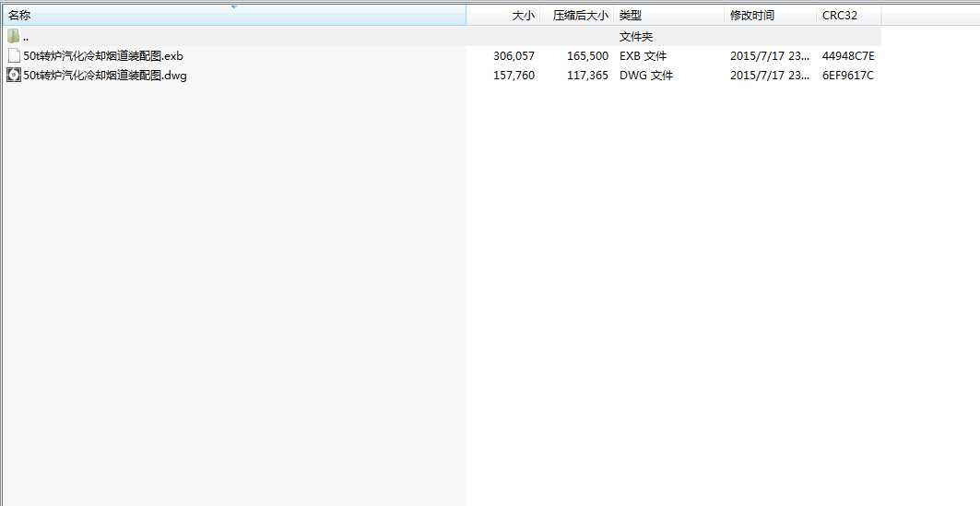Sort by 修改时间 column header
This screenshot has height=506, width=980.
(771, 16)
